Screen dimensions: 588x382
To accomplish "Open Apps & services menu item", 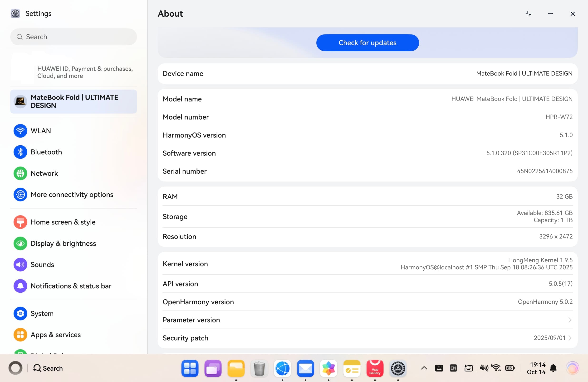I will (x=55, y=335).
